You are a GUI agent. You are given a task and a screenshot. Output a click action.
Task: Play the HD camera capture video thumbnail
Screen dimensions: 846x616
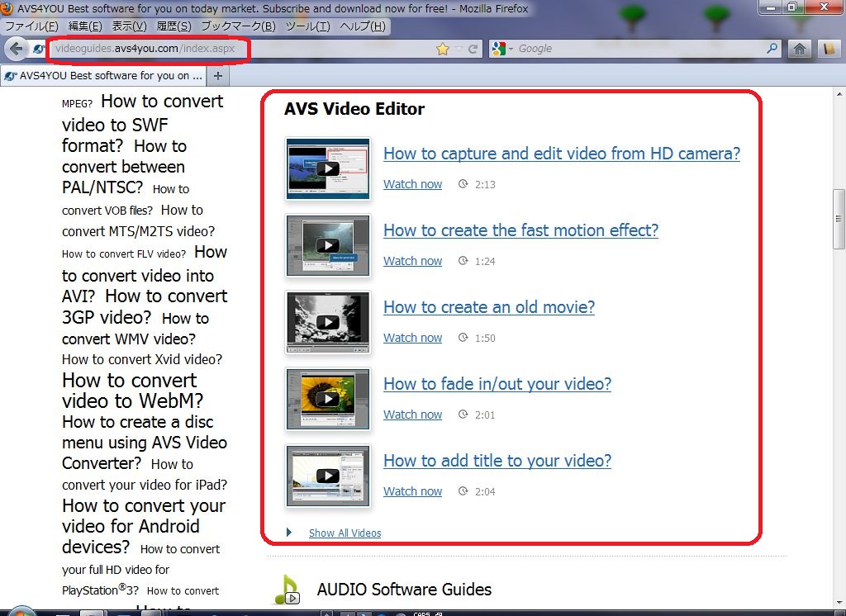pos(327,168)
